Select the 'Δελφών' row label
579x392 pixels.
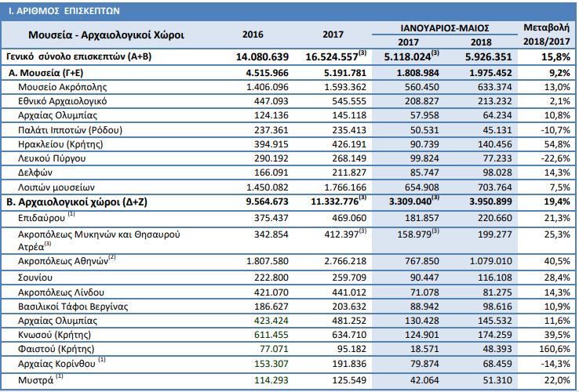(35, 172)
